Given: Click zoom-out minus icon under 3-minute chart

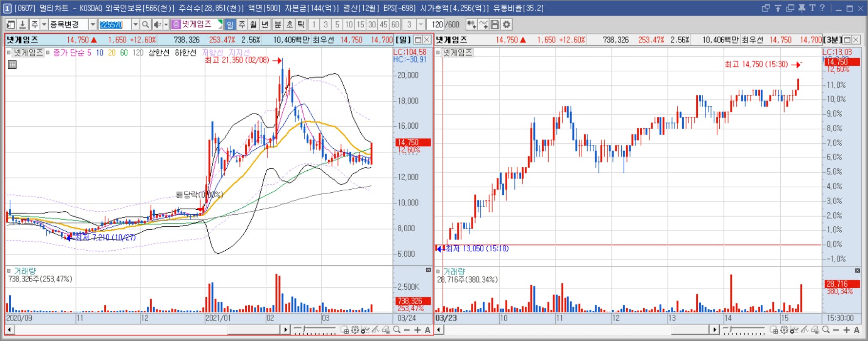Looking at the screenshot, I should click(836, 330).
